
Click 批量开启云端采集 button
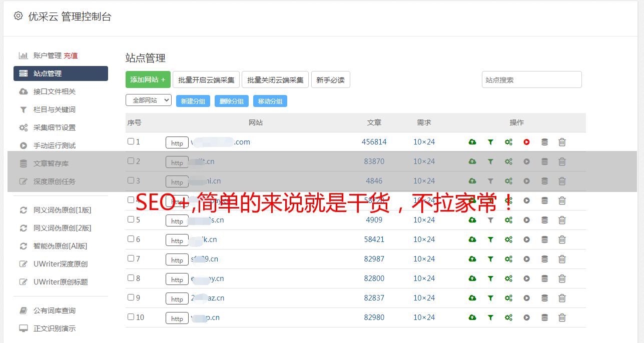tap(206, 79)
